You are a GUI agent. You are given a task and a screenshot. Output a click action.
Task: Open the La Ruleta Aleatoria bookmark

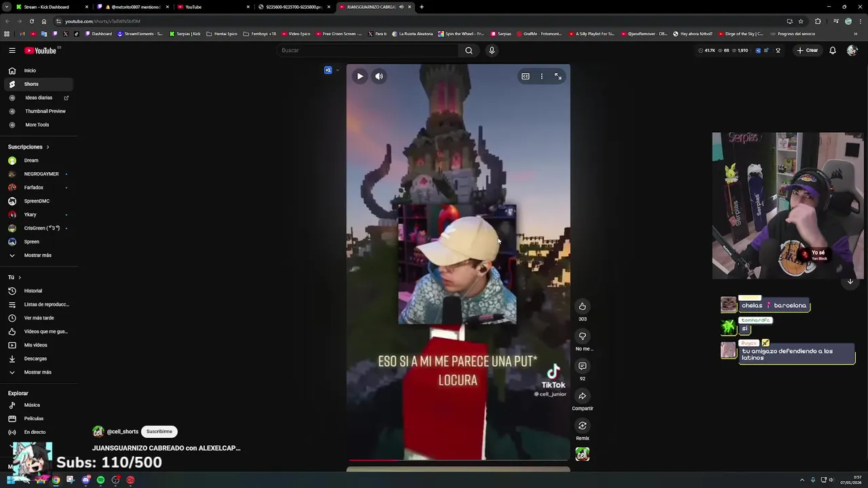(412, 34)
